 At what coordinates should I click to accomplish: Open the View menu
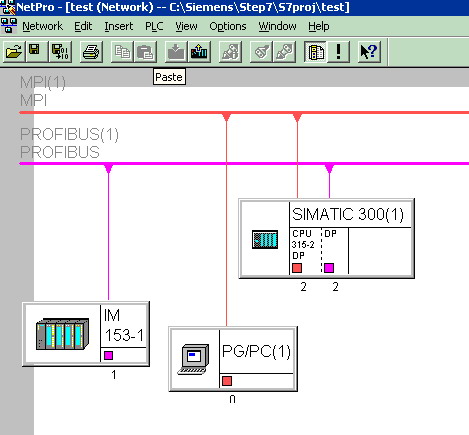(x=186, y=26)
